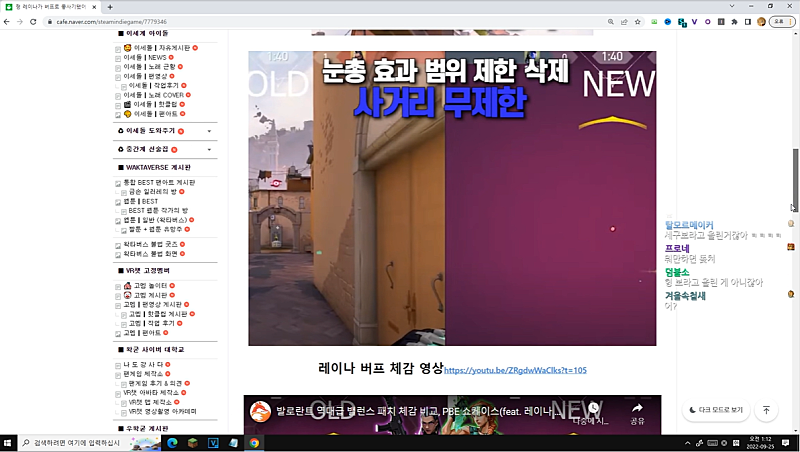This screenshot has height=452, width=800.
Task: Open the Minecraft block icon in taskbar
Action: pyautogui.click(x=193, y=443)
